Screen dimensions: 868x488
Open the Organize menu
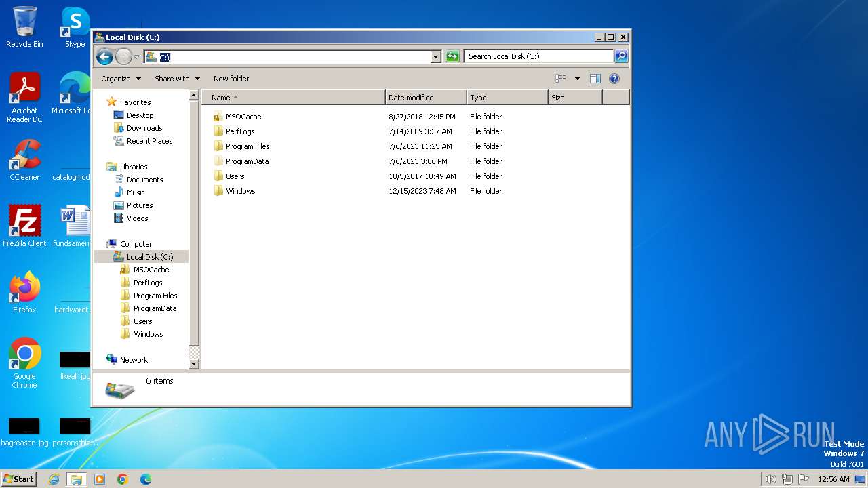click(x=121, y=79)
